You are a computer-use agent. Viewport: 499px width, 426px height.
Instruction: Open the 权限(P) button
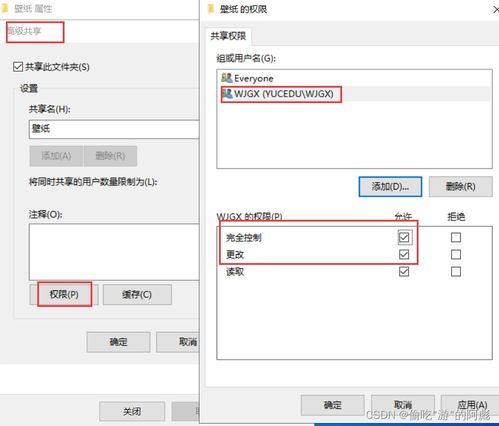pyautogui.click(x=64, y=294)
